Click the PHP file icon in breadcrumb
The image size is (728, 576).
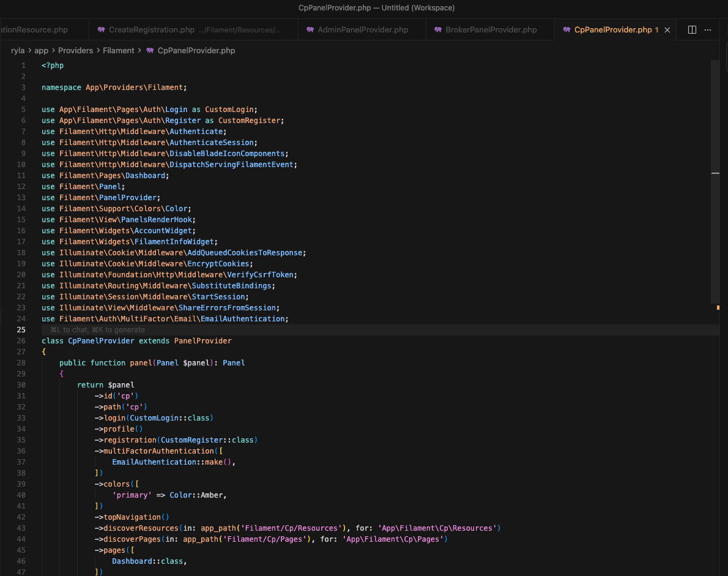pos(150,51)
